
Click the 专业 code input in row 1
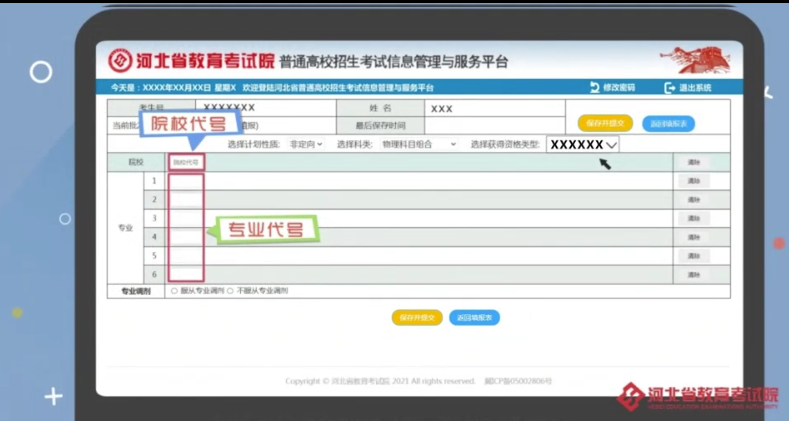[186, 181]
